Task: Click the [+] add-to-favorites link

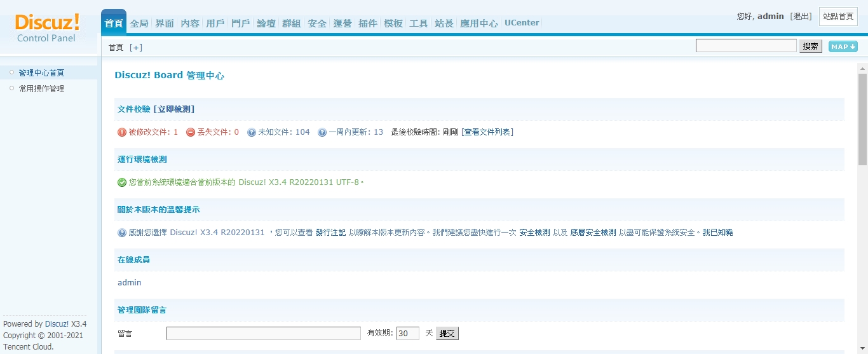Action: pos(136,48)
